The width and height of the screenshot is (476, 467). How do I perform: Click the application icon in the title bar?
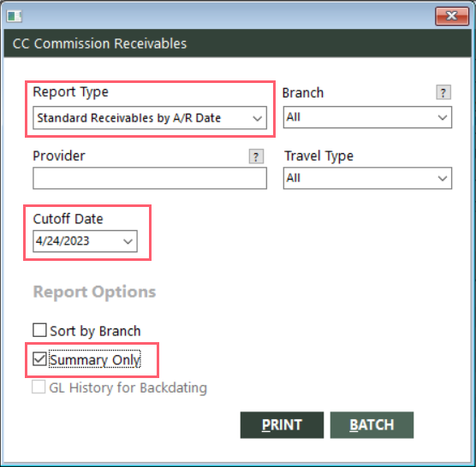15,16
